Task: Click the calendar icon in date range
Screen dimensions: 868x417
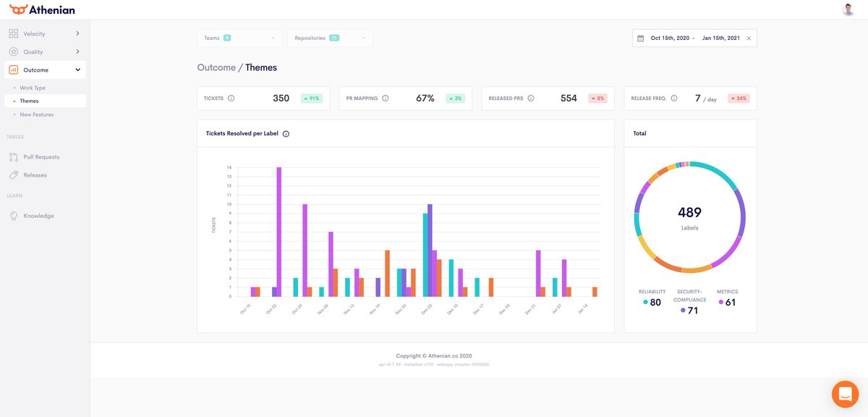Action: click(x=640, y=38)
